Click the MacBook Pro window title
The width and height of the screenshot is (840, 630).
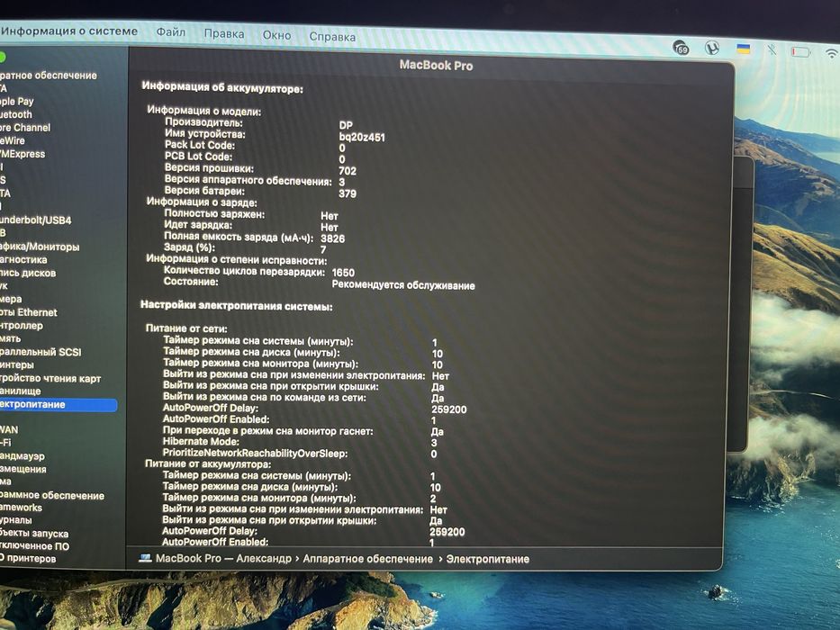click(436, 66)
